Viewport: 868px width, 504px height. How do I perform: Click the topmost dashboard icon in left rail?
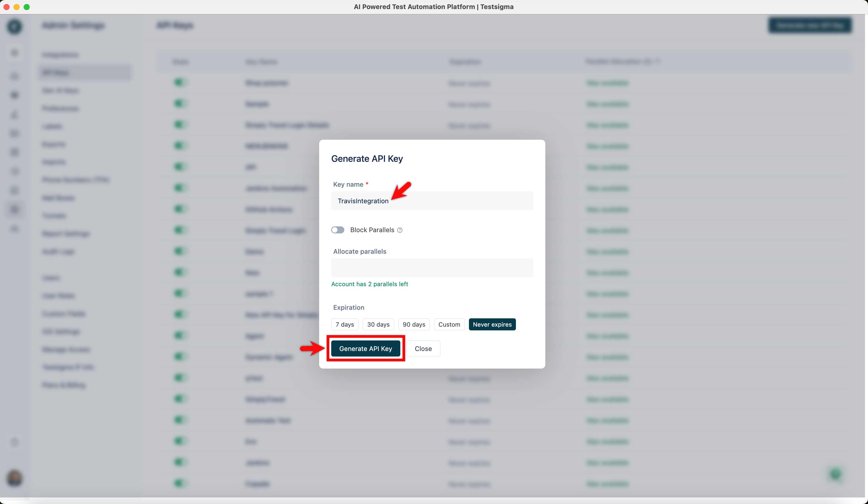(x=15, y=53)
